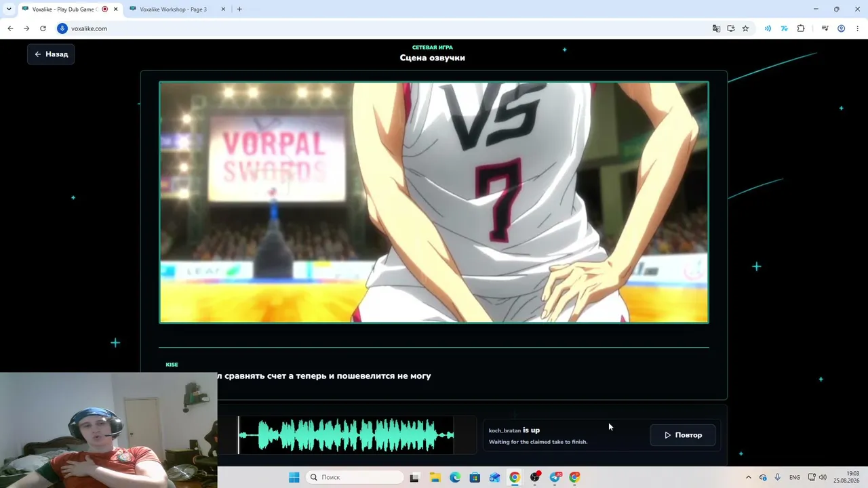Open the media controls icon
The width and height of the screenshot is (868, 488).
coord(825,28)
